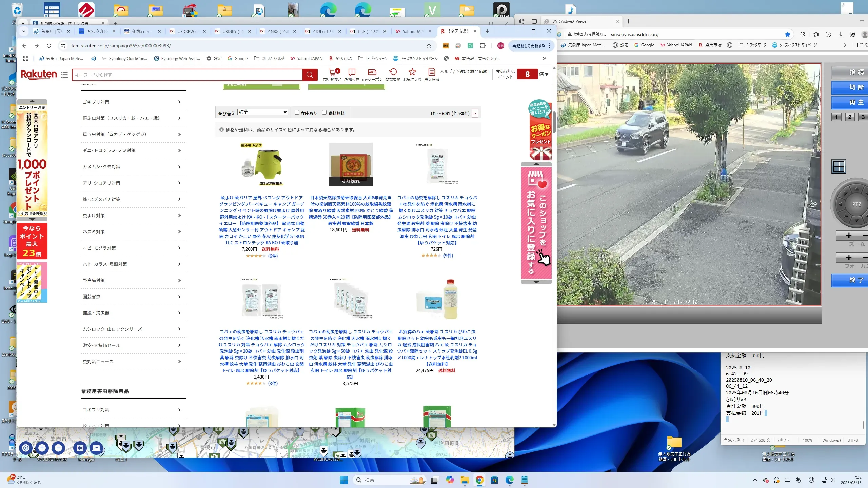Click the quad-view grid layout icon

point(839,166)
